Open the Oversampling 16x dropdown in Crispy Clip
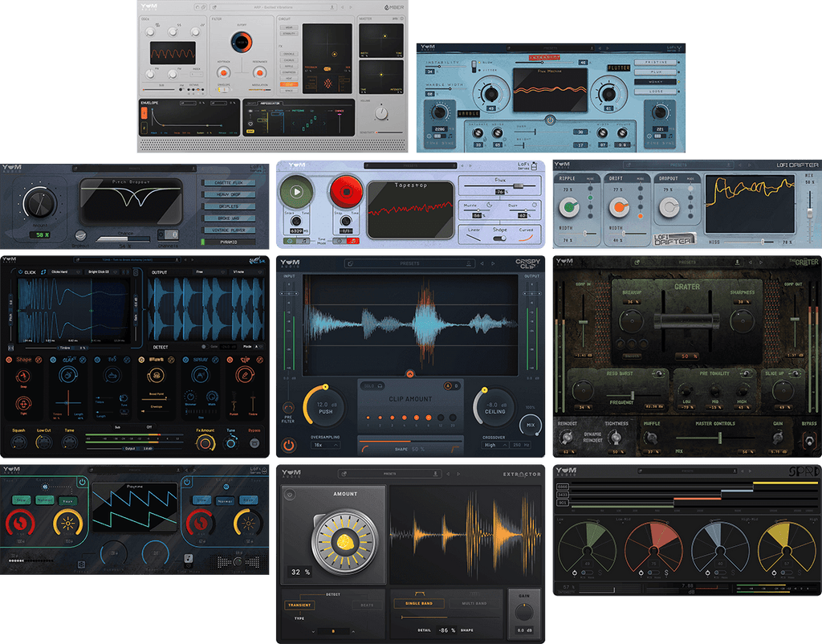The width and height of the screenshot is (822, 644). [325, 445]
